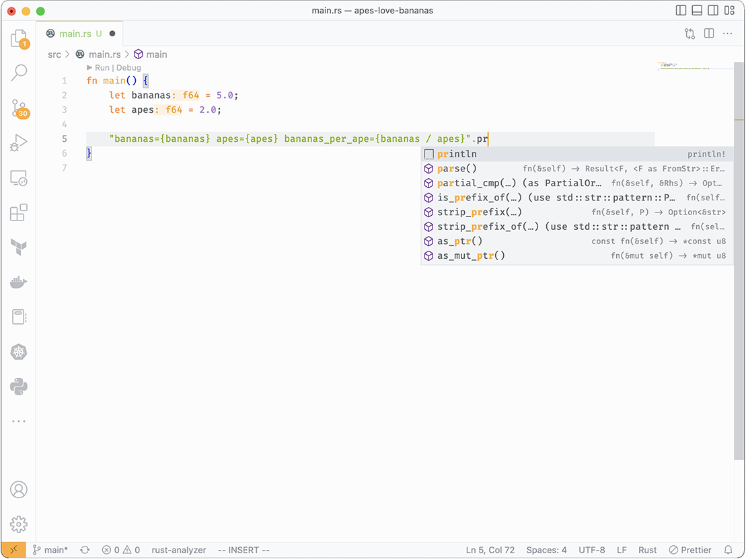Click the code minimap preview
The height and width of the screenshot is (560, 746).
[x=683, y=66]
